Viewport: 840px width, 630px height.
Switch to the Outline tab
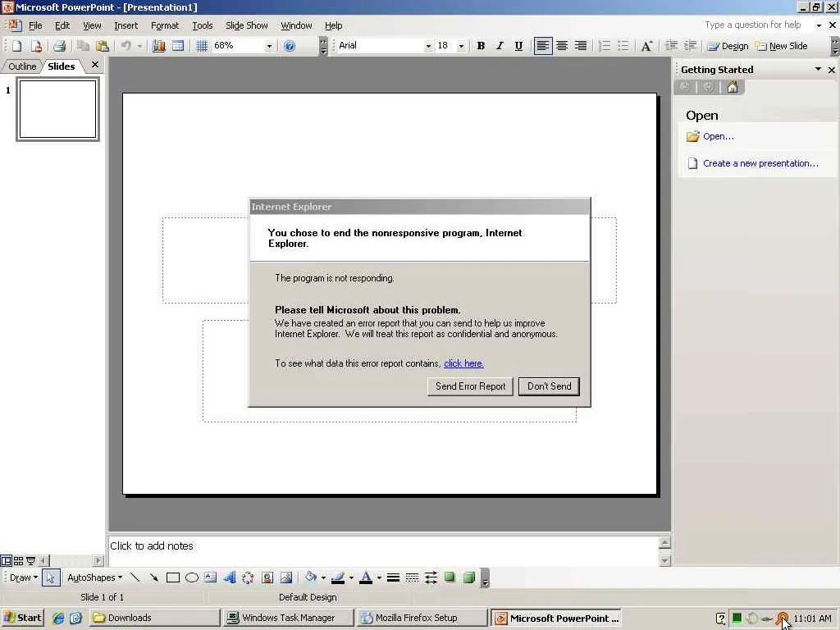(22, 66)
